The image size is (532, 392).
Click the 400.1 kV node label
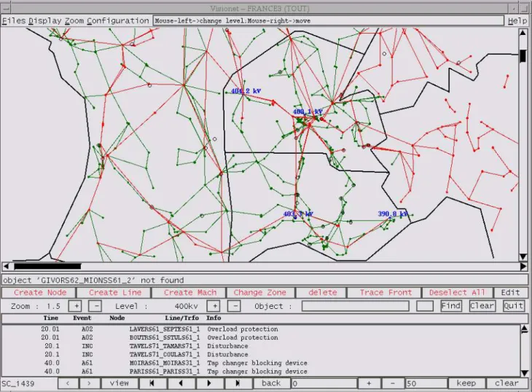click(308, 111)
